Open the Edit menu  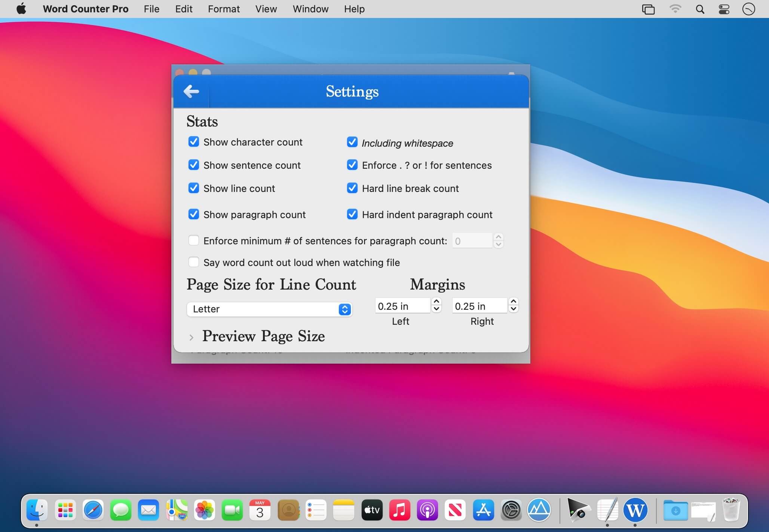[184, 9]
